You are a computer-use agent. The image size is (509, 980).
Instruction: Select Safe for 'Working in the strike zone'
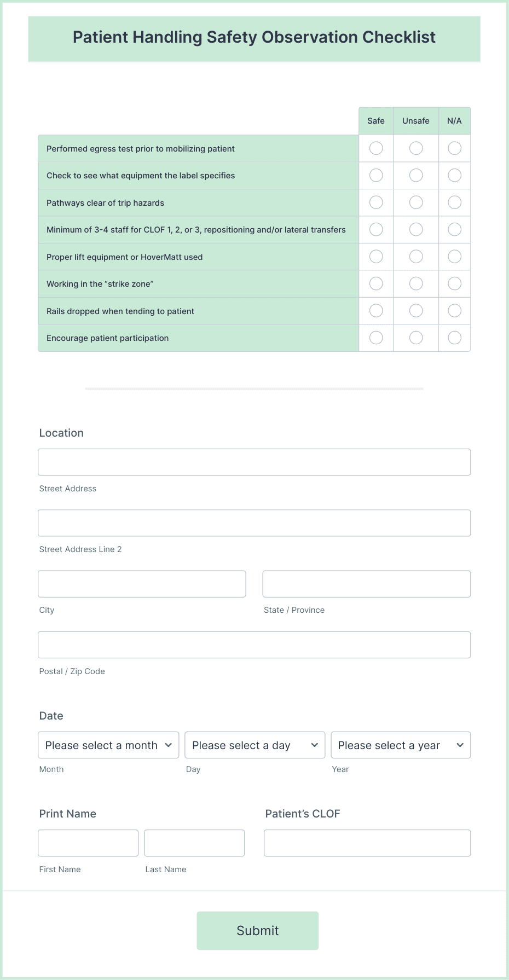point(375,283)
